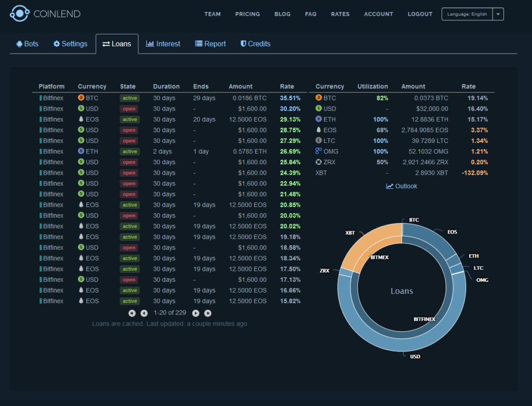Click ZRX icon in utilization table
Viewport: 532px width, 406px height.
pos(318,162)
